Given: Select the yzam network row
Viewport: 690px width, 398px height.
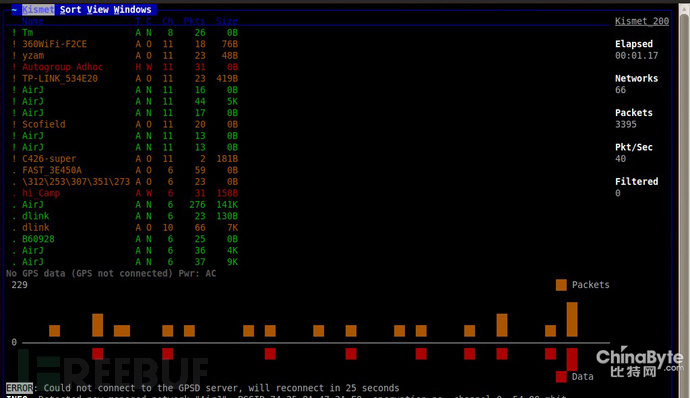Looking at the screenshot, I should point(125,55).
